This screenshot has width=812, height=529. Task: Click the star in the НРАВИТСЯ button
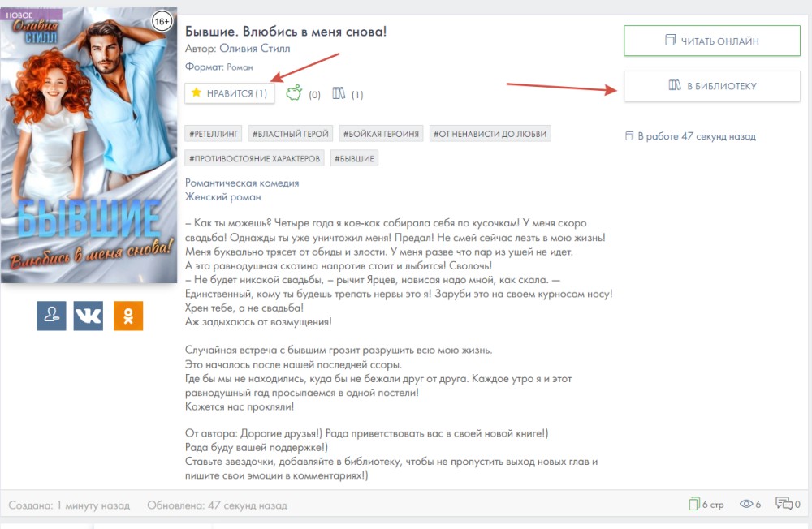click(197, 92)
